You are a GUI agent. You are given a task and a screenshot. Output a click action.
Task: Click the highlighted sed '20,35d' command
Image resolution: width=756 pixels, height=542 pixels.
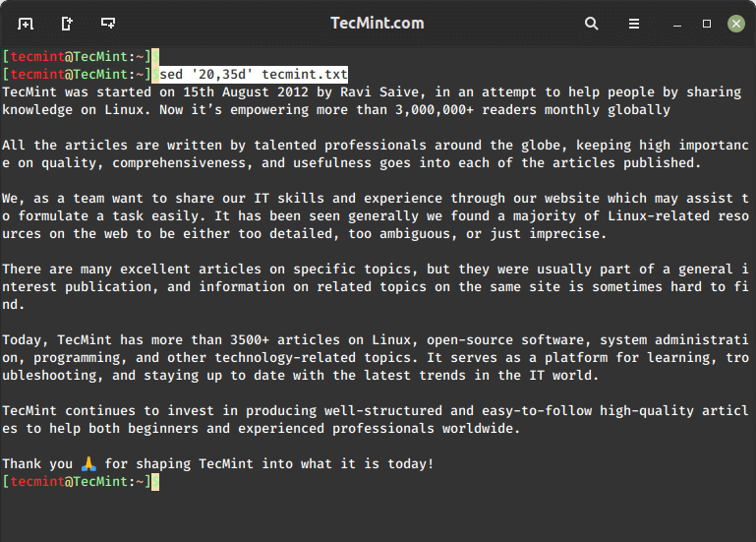253,75
